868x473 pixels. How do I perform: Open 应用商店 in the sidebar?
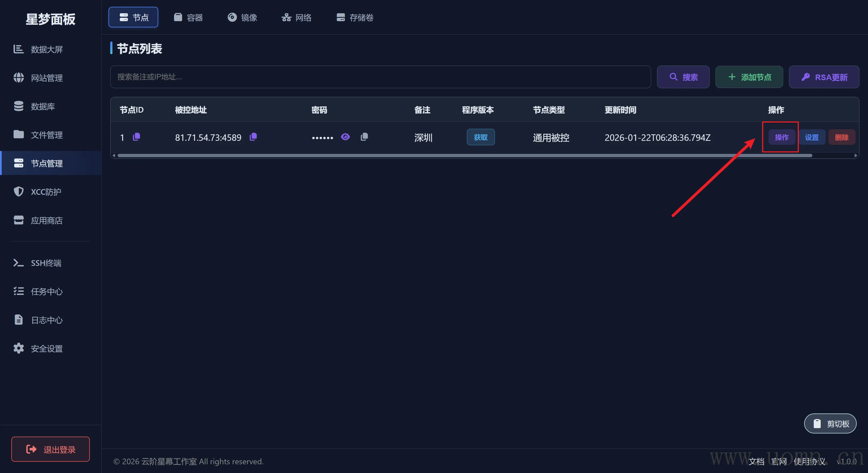pyautogui.click(x=47, y=220)
